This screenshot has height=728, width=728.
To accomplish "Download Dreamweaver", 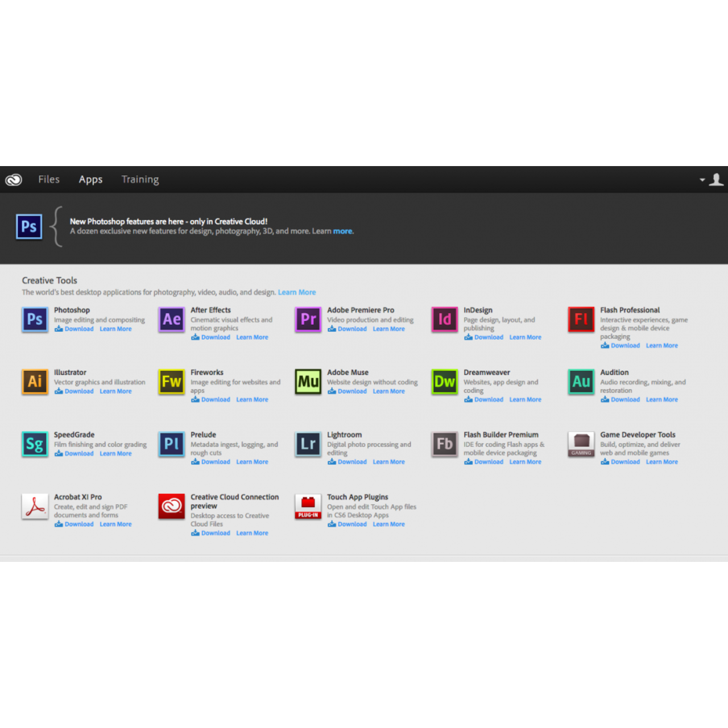I will (x=483, y=399).
